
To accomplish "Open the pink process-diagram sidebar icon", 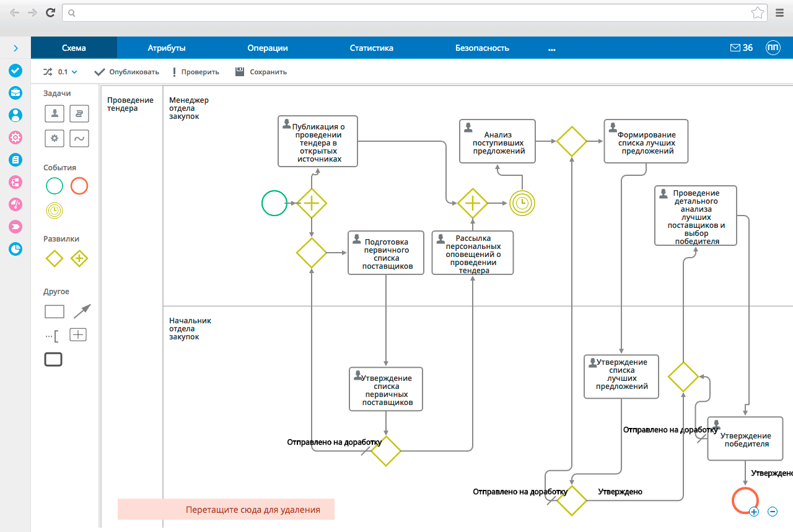I will click(15, 182).
